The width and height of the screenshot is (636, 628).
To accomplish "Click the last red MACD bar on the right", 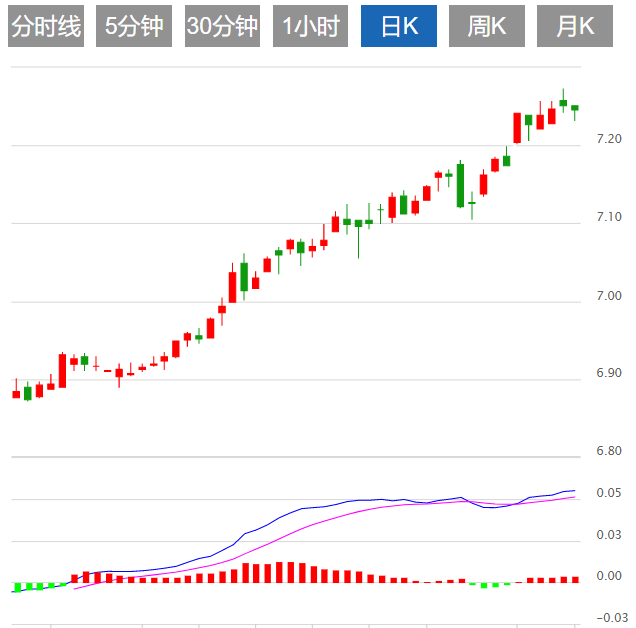I will pyautogui.click(x=575, y=578).
